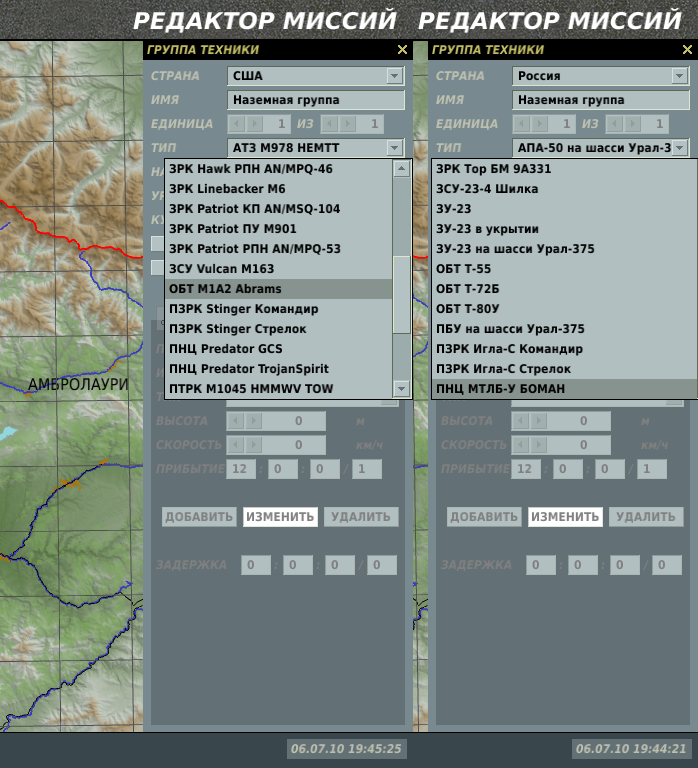Screen dimensions: 698x768
Task: Click ИЗМЕНИТЬ button in США panel
Action: click(280, 517)
